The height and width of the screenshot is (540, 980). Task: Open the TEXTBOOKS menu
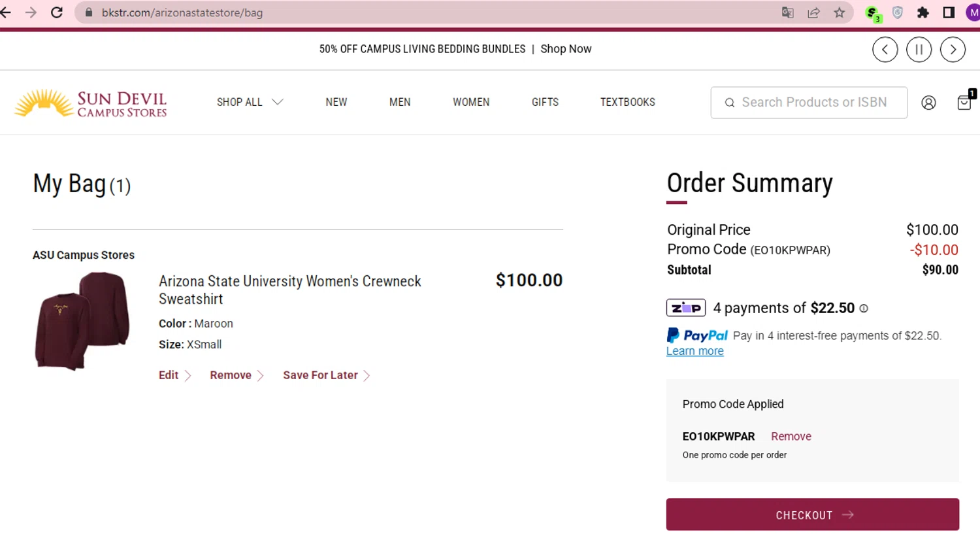[x=628, y=102]
